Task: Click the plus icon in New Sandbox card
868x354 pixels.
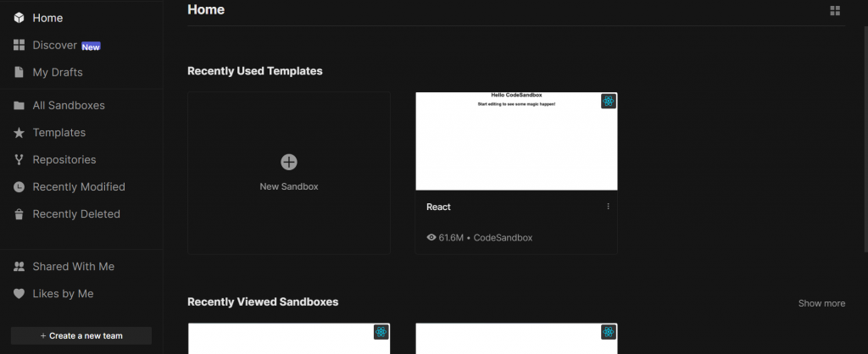Action: pos(289,162)
